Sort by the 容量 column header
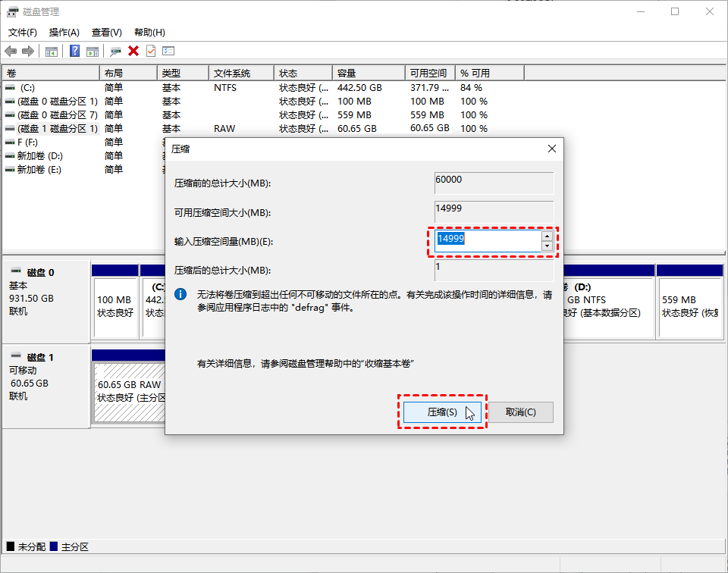 tap(369, 74)
